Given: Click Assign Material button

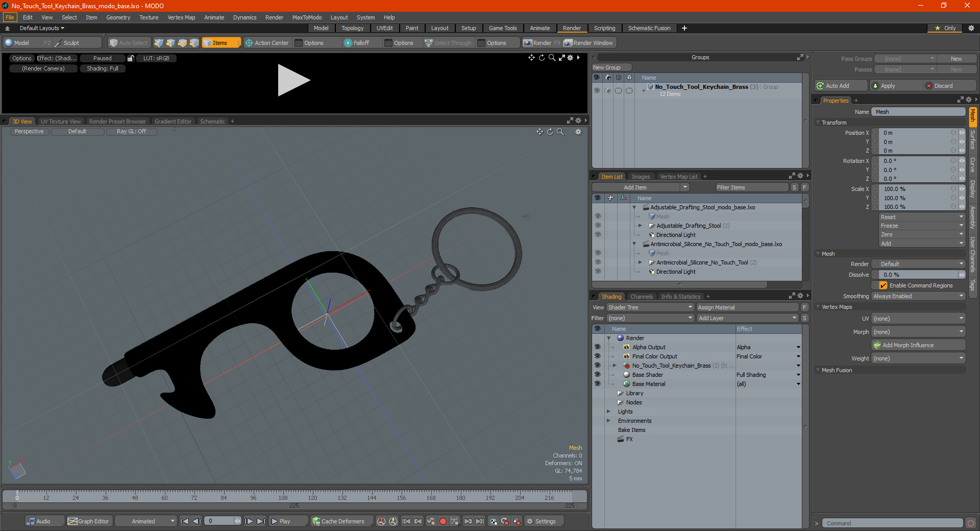Looking at the screenshot, I should 747,307.
